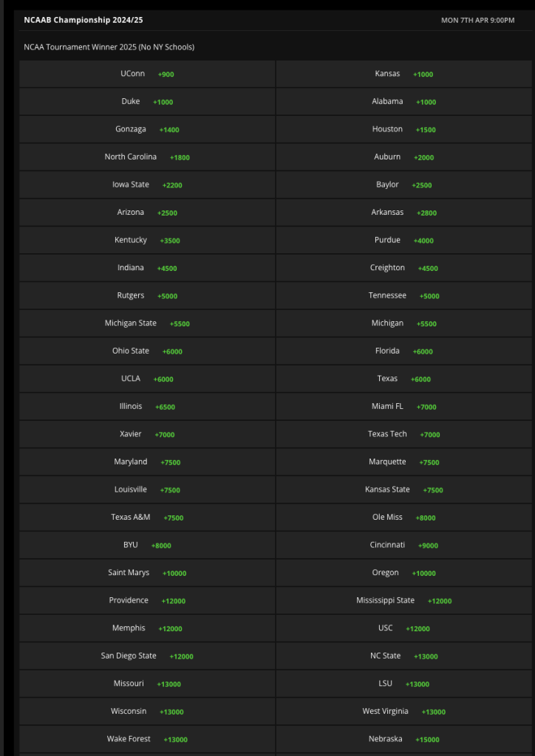Viewport: 535px width, 756px height.
Task: Choose Duke +1000 bet cell
Action: (147, 102)
